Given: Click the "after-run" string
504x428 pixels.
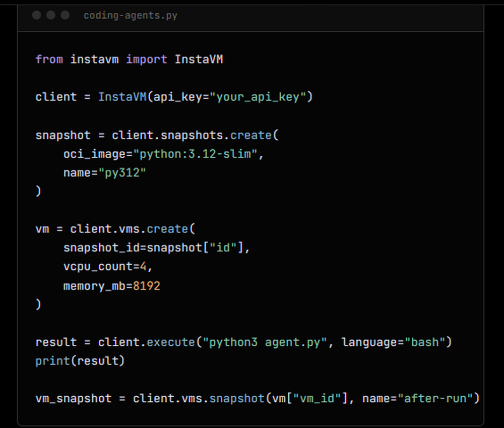Looking at the screenshot, I should pos(435,398).
